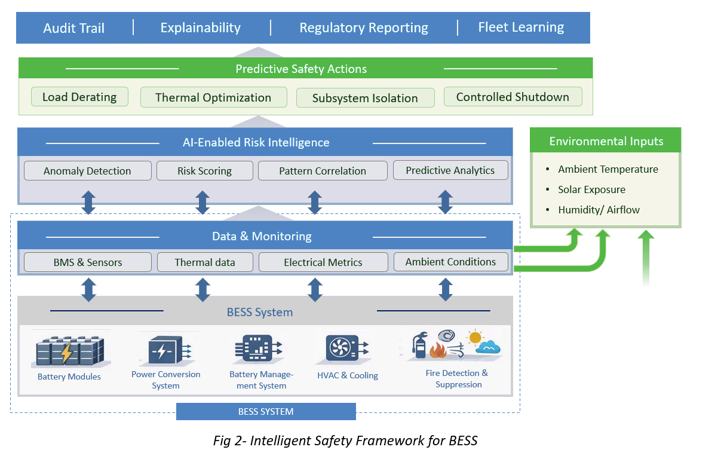Click the Power Conversion System caption

166,380
